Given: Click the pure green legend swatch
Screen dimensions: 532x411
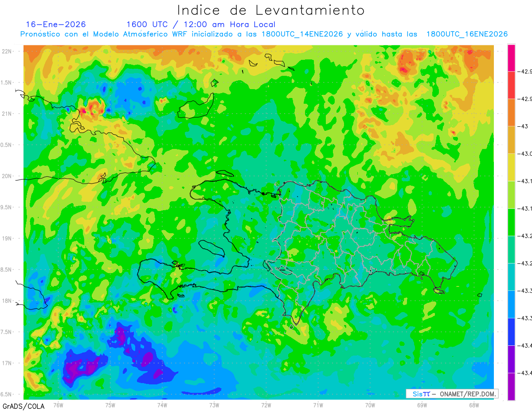Looking at the screenshot, I should 511,222.
